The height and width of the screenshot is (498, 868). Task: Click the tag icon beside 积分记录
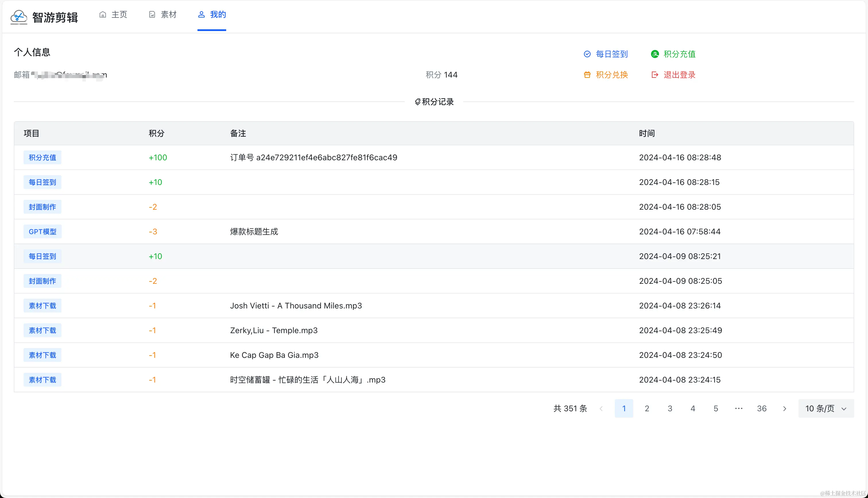pos(417,102)
